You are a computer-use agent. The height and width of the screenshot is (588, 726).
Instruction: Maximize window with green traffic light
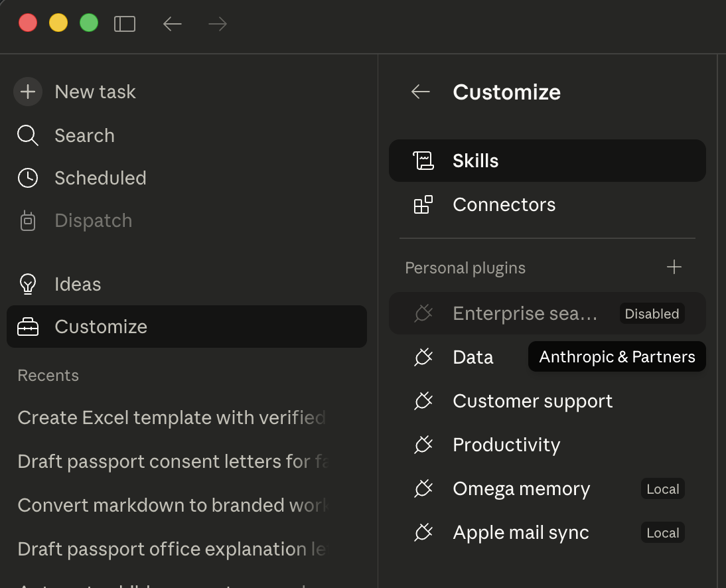tap(89, 23)
